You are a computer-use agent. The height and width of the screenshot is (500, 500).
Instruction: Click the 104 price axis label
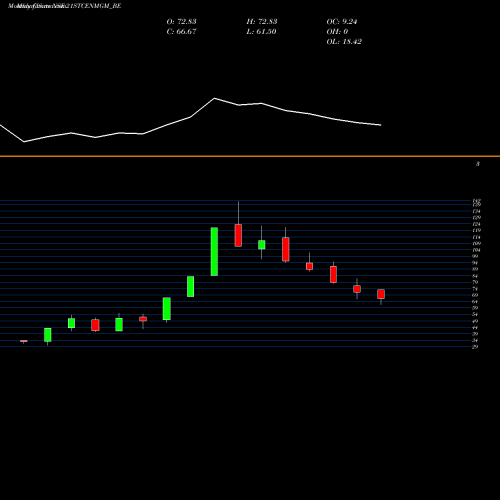point(476,250)
